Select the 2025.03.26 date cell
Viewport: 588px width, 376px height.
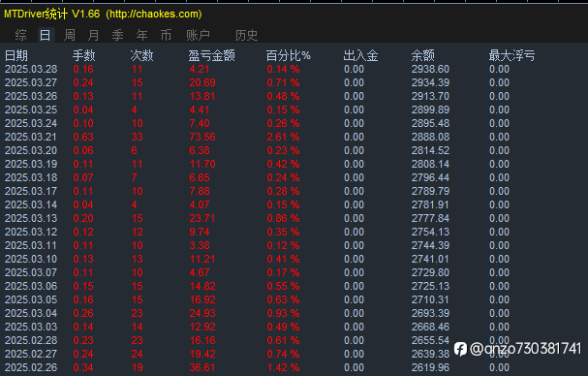point(31,96)
